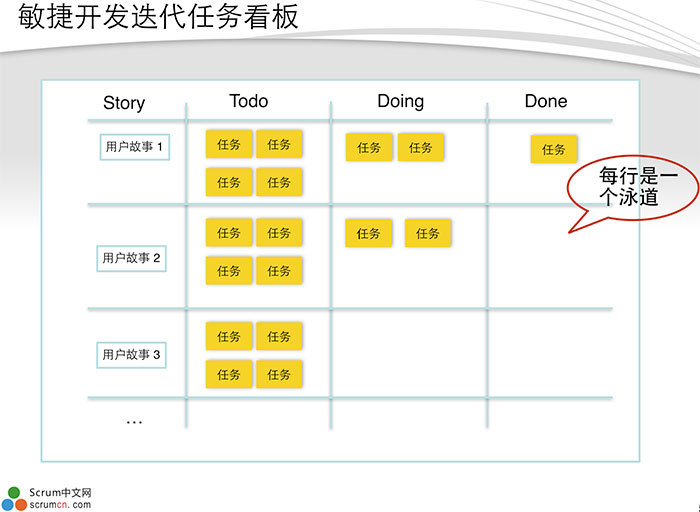Screen dimensions: 700x512
Task: Click the 每行是一个泳道 speech bubble
Action: click(630, 187)
